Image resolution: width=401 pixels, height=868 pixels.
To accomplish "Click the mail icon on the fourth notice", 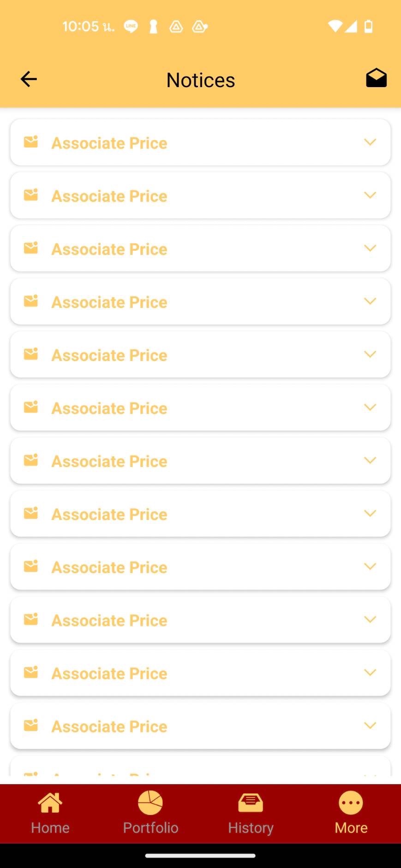I will (31, 301).
